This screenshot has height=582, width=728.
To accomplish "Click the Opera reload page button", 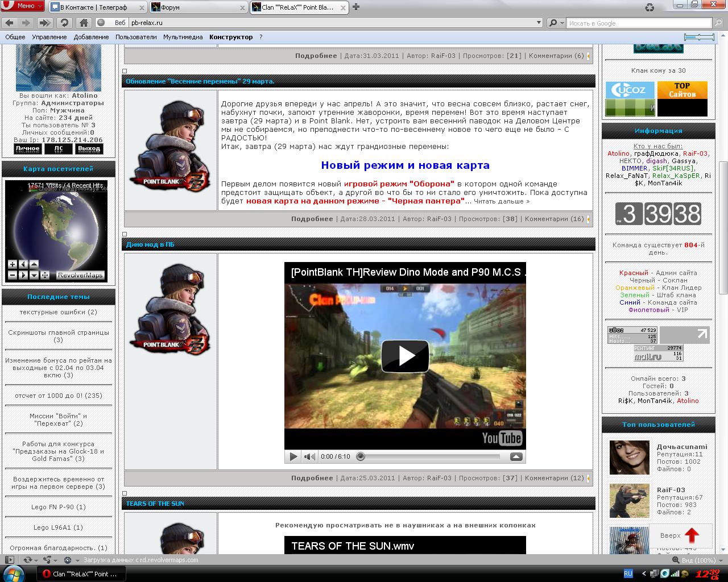I will 64,23.
